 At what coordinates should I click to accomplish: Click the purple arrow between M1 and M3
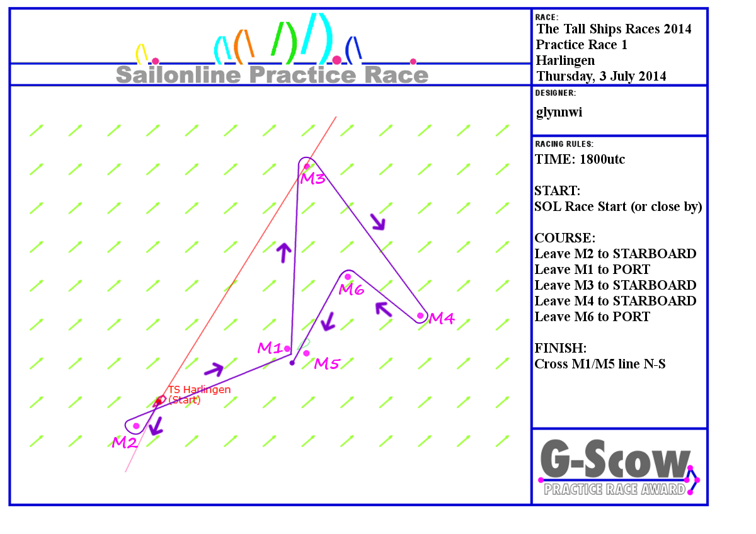283,253
